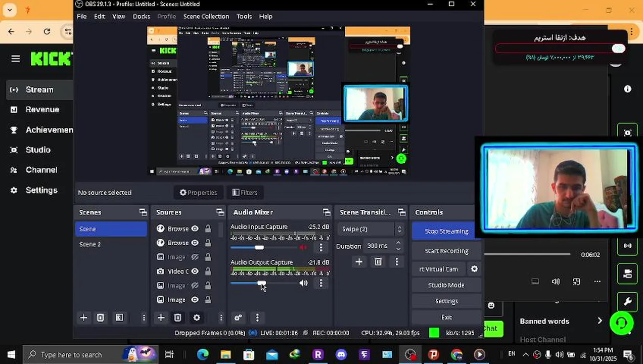
Task: Add a configurable transition with plus icon
Action: pyautogui.click(x=359, y=261)
